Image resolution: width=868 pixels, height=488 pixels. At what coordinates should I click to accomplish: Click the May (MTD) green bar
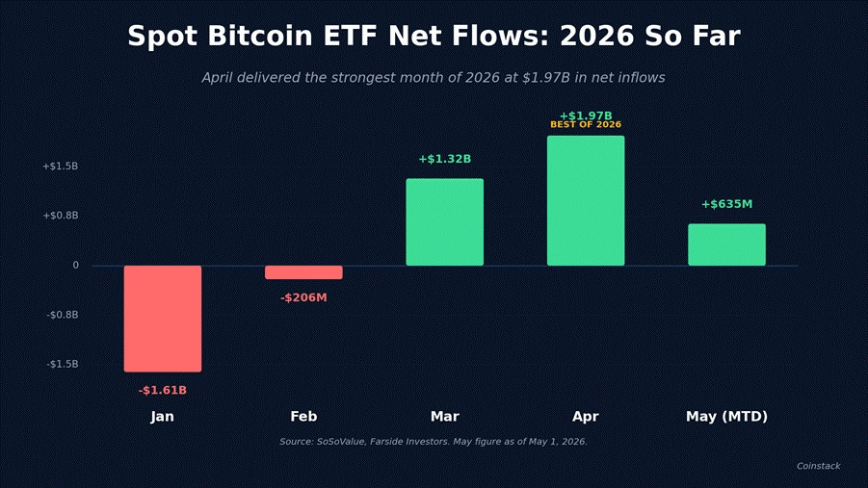(726, 244)
